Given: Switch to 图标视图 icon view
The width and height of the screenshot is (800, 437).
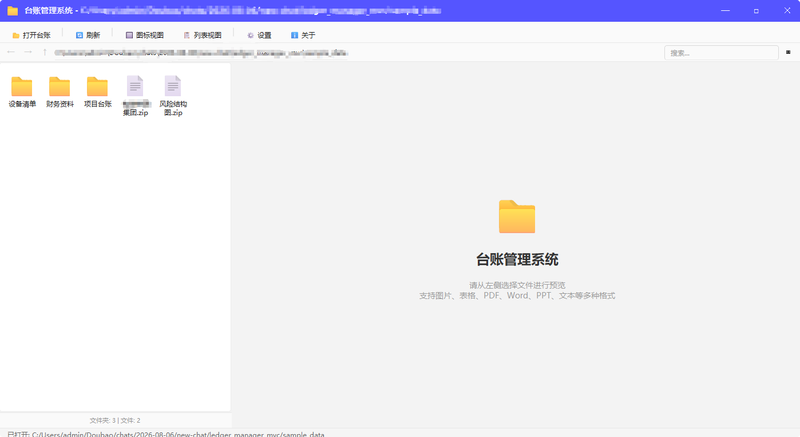Looking at the screenshot, I should [144, 35].
